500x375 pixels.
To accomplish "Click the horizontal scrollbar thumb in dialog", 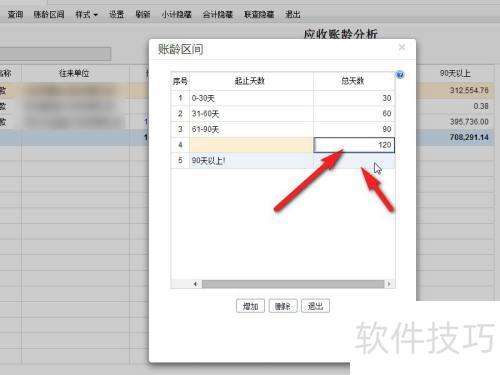I will 293,284.
